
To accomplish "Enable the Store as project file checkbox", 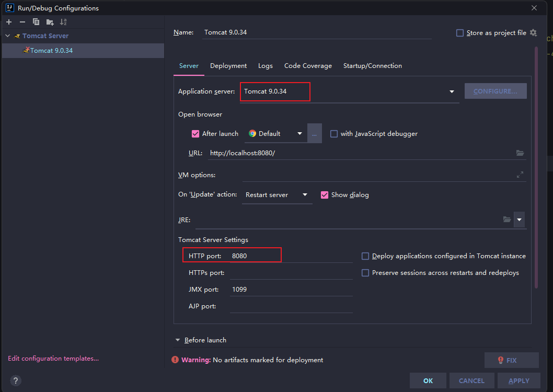I will 460,33.
